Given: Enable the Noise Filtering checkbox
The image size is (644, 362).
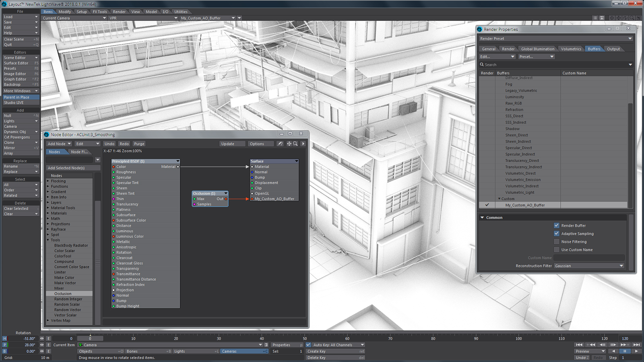Looking at the screenshot, I should pos(557,242).
